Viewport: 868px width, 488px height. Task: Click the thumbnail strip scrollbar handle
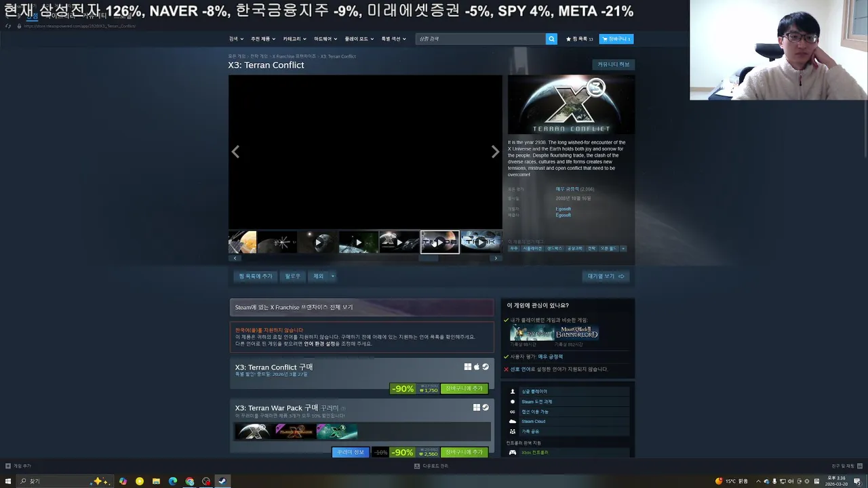pyautogui.click(x=428, y=258)
